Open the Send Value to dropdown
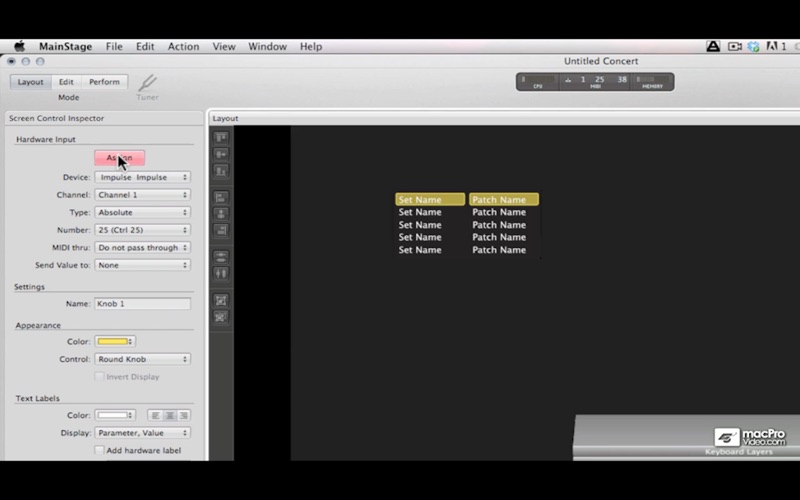This screenshot has width=800, height=500. pos(142,265)
